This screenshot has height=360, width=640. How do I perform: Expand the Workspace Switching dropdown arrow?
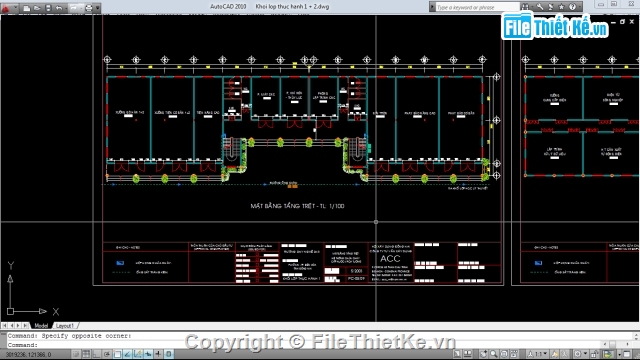[x=585, y=353]
